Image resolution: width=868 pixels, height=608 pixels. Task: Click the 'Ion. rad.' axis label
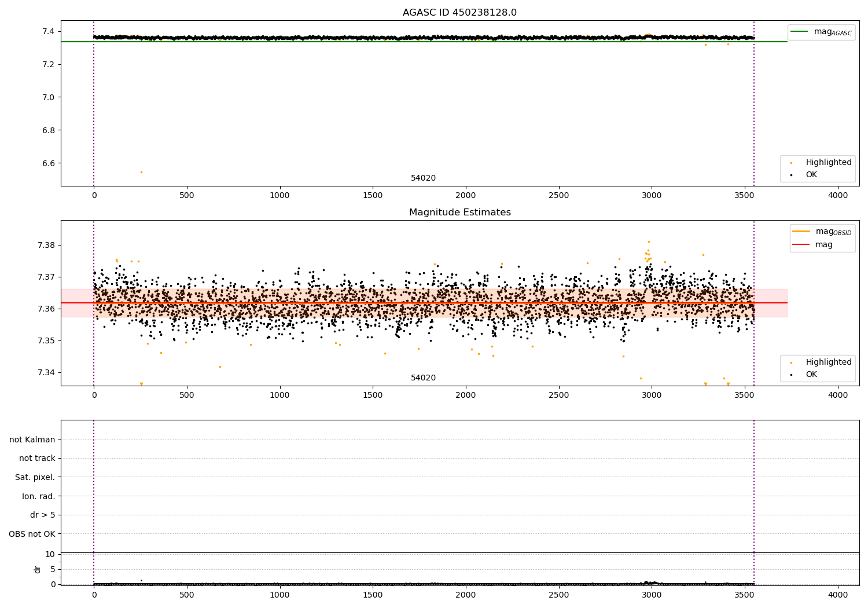tap(39, 496)
